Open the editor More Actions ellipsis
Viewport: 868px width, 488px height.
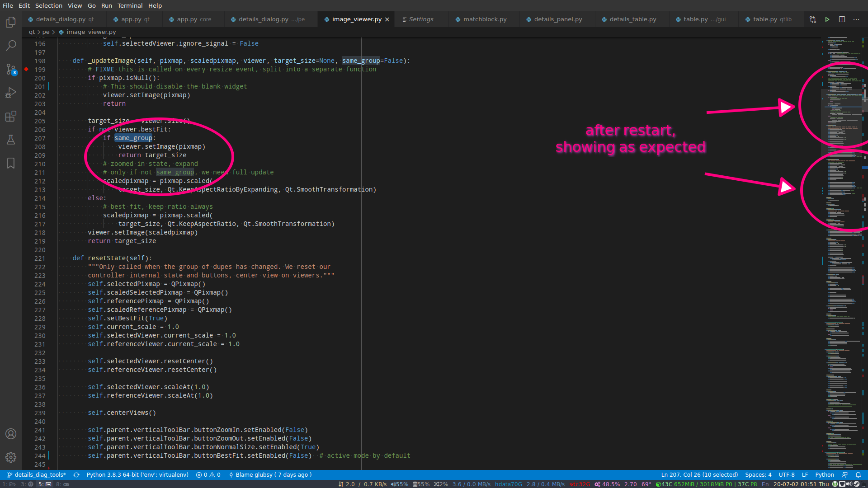coord(856,19)
